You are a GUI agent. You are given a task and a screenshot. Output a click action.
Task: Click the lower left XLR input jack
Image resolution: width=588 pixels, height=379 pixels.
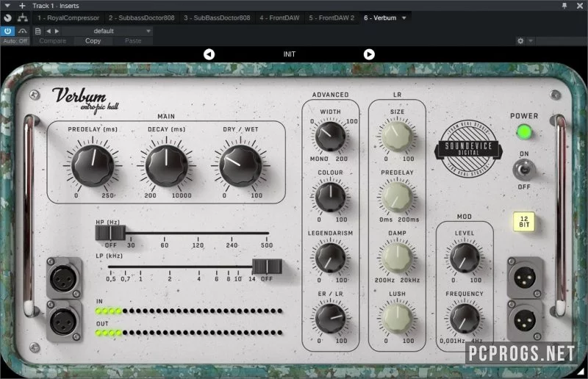(x=63, y=321)
